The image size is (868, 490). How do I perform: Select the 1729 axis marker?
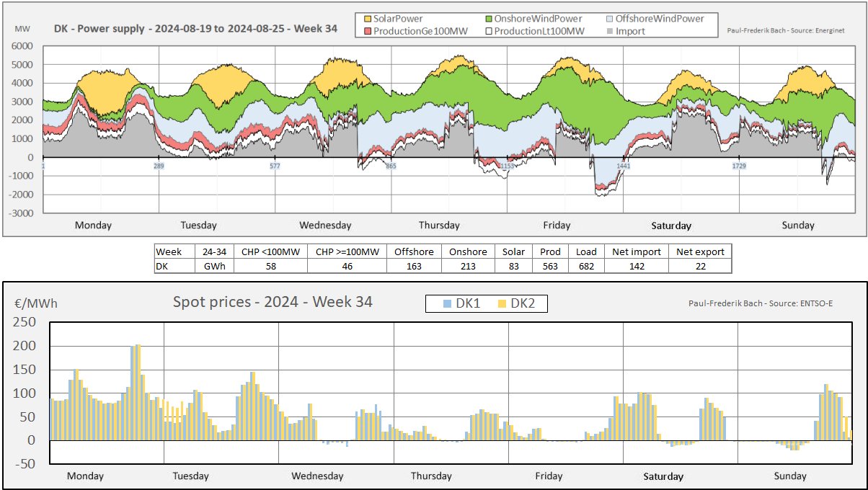[739, 166]
